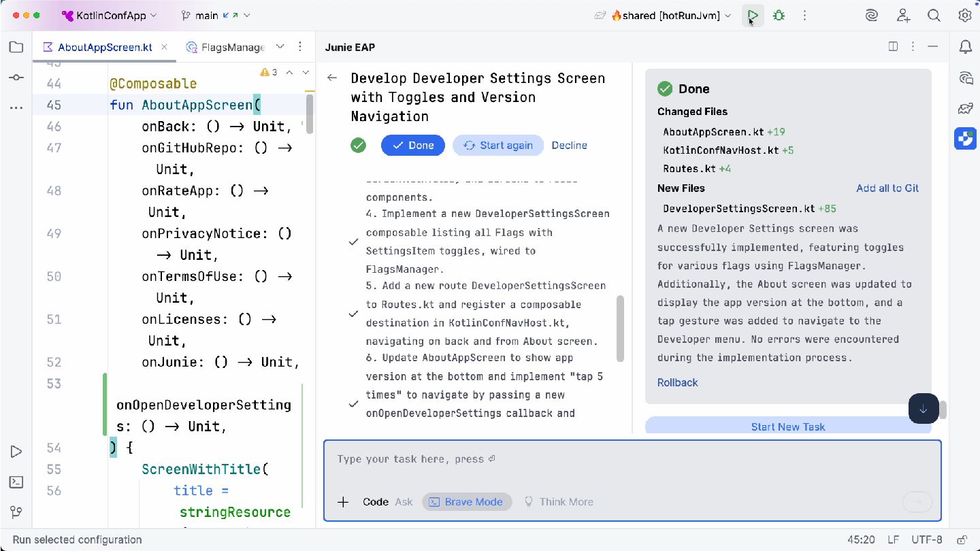
Task: Open the shared [hotRunJvm] configuration dropdown
Action: click(x=672, y=15)
